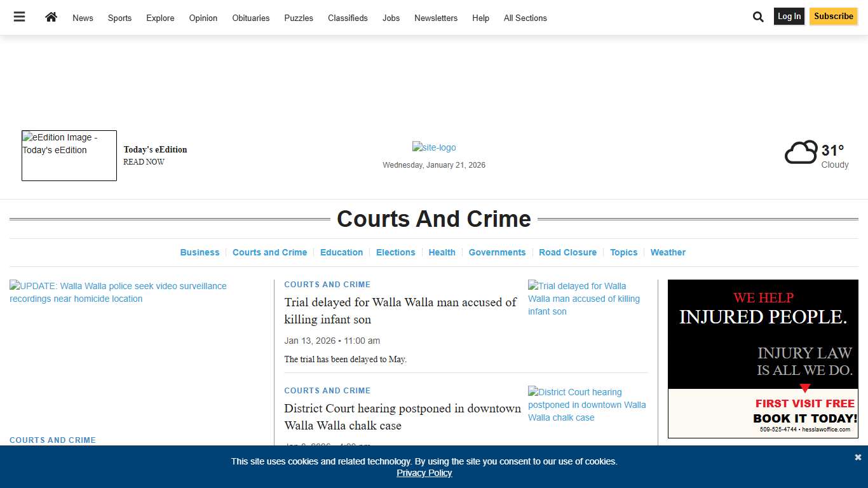Visit the Classifieds page
Image resolution: width=868 pixels, height=488 pixels.
(x=348, y=18)
